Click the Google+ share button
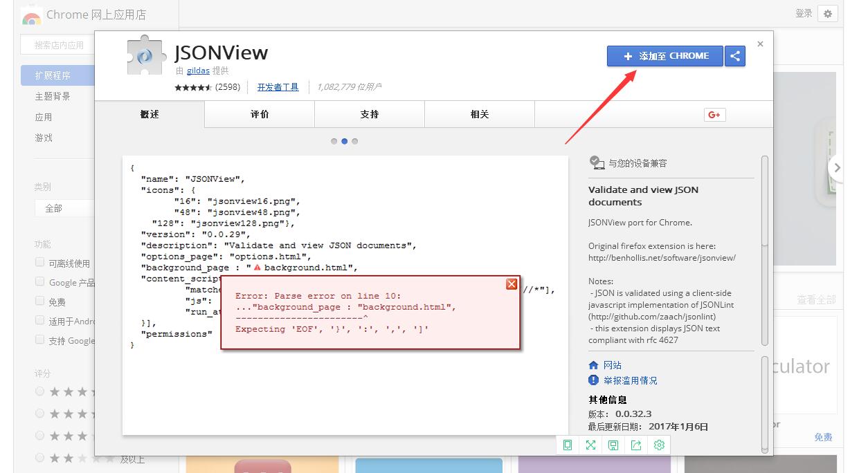 point(714,115)
